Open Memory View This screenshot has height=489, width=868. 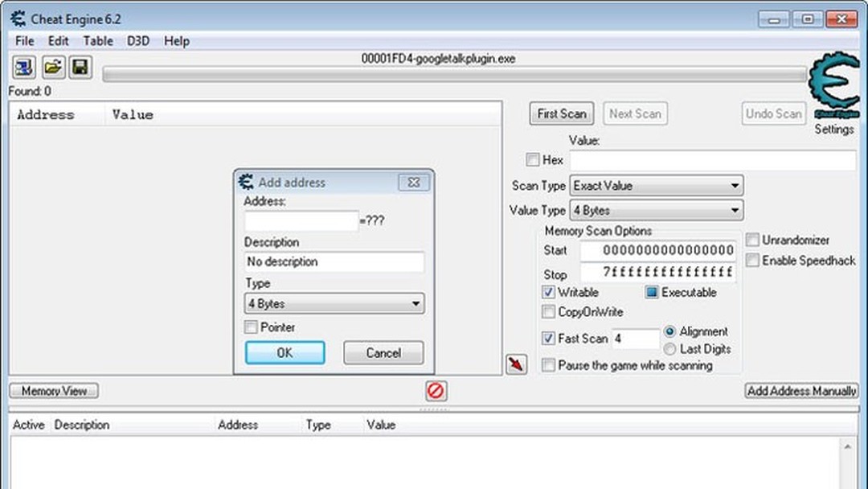point(51,391)
